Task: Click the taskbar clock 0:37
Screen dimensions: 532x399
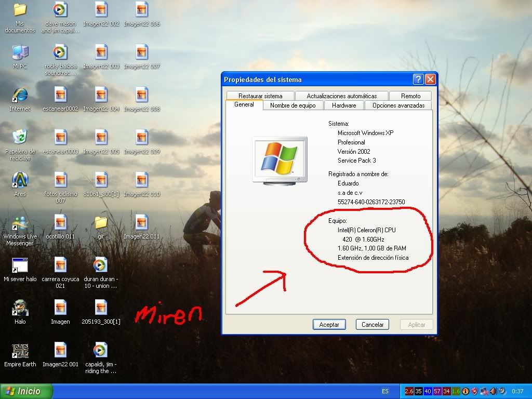Action: [517, 392]
